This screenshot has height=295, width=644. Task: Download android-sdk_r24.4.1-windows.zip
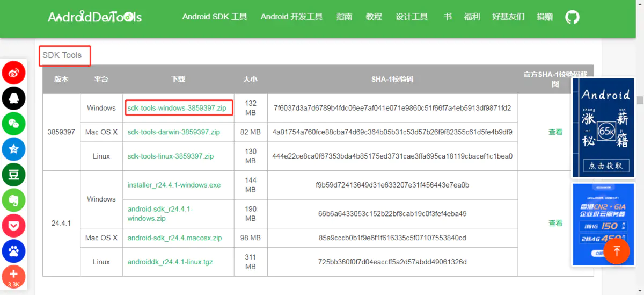160,214
